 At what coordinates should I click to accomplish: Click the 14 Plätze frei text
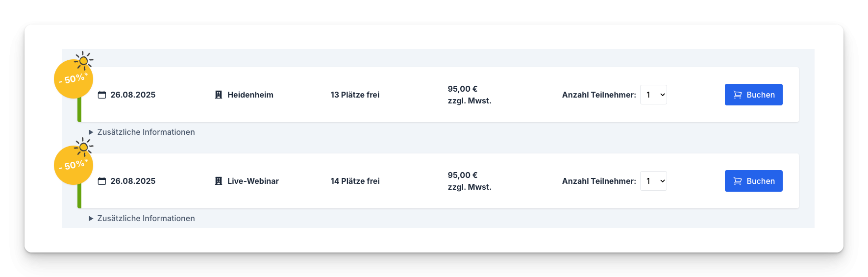[355, 181]
